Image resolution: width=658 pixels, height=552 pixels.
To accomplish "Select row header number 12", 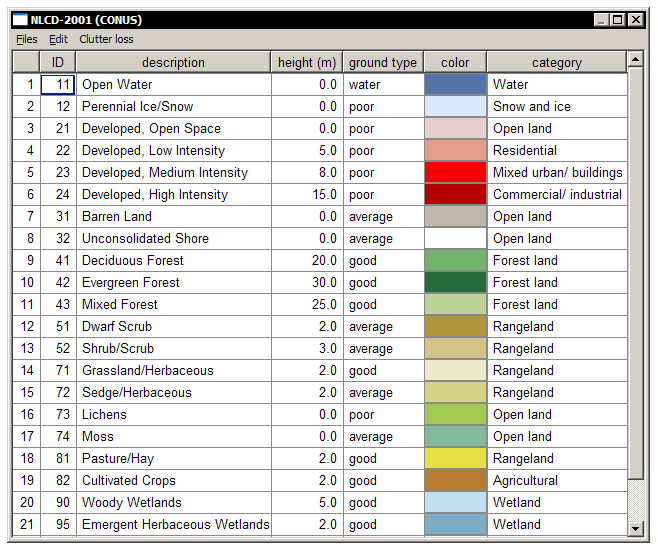I will coord(27,327).
